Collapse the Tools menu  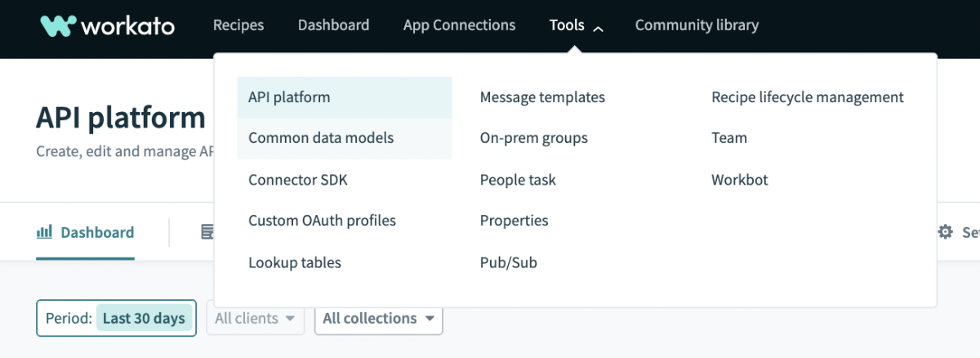pos(577,25)
